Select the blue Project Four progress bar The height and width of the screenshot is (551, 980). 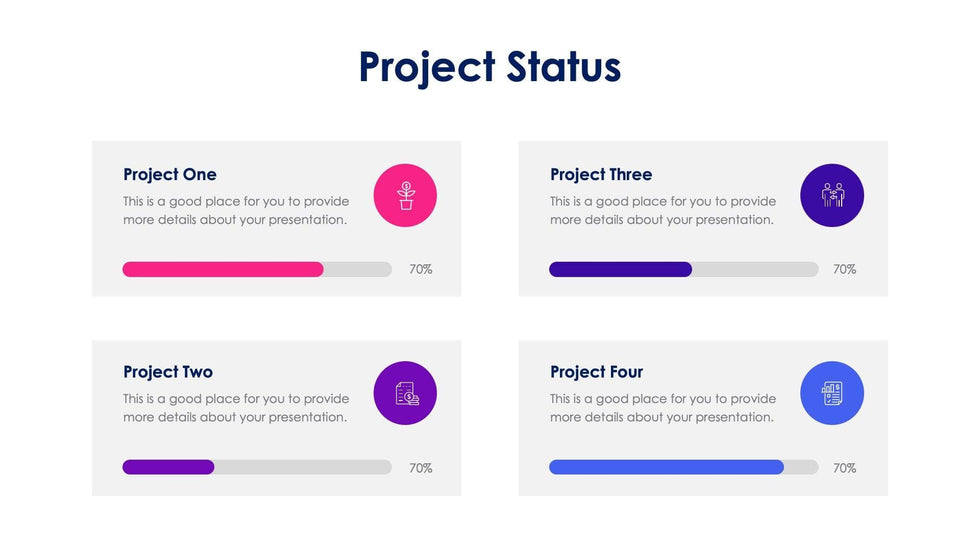pyautogui.click(x=666, y=467)
